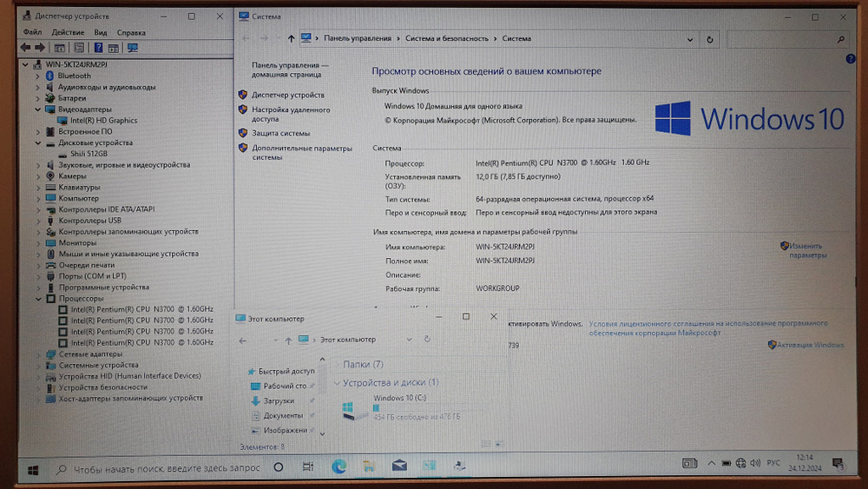Screen dimensions: 868x489
Task: Launch Microsoft Edge from taskbar
Action: 339,466
